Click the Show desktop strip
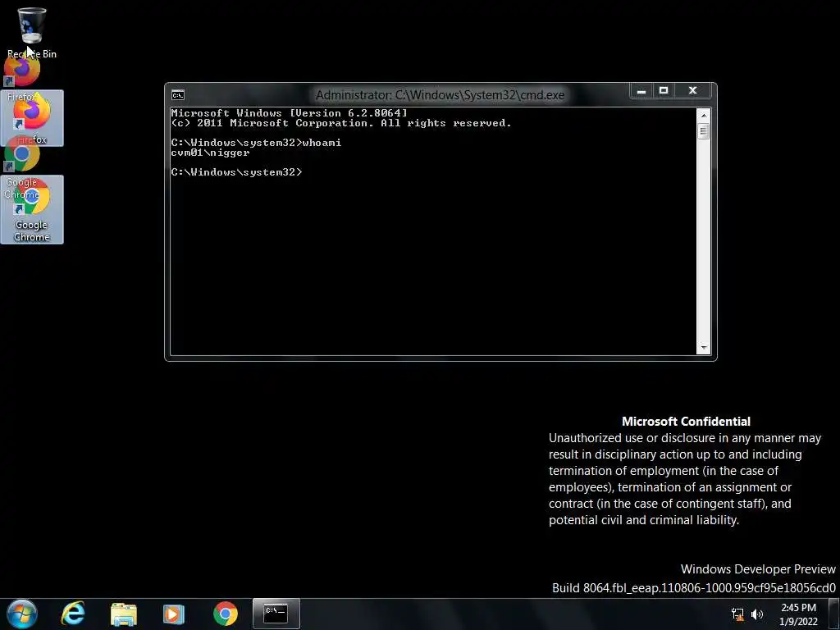This screenshot has height=630, width=840. pyautogui.click(x=836, y=614)
